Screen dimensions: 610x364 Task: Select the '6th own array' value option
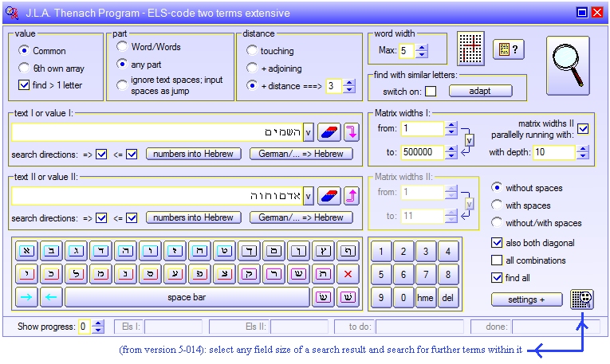tap(23, 68)
